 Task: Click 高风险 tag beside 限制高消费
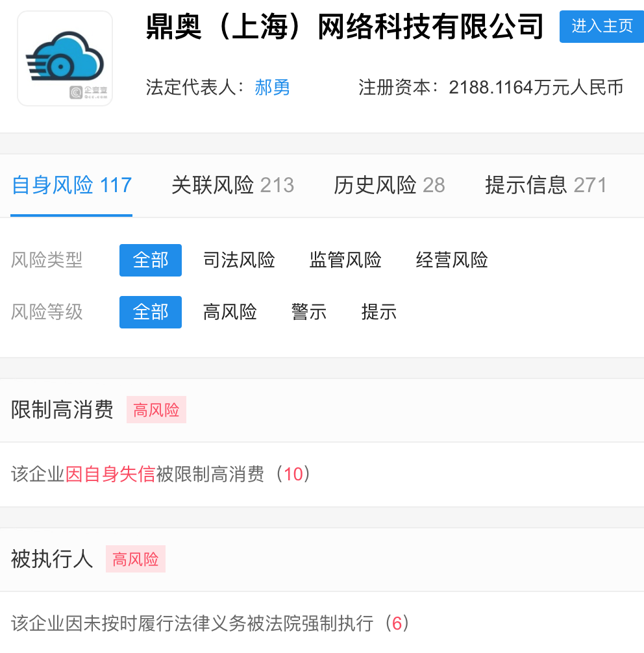click(156, 410)
